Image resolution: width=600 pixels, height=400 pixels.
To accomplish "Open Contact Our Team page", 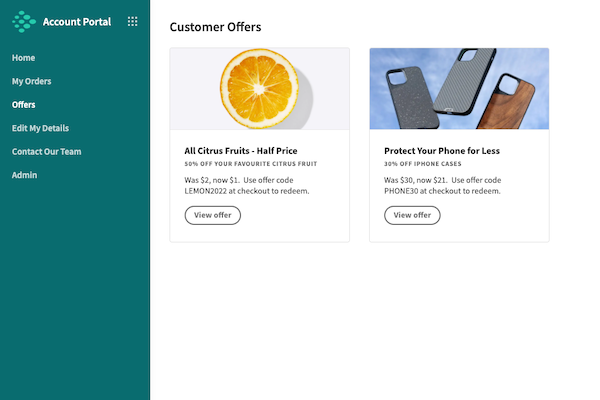I will click(x=46, y=151).
